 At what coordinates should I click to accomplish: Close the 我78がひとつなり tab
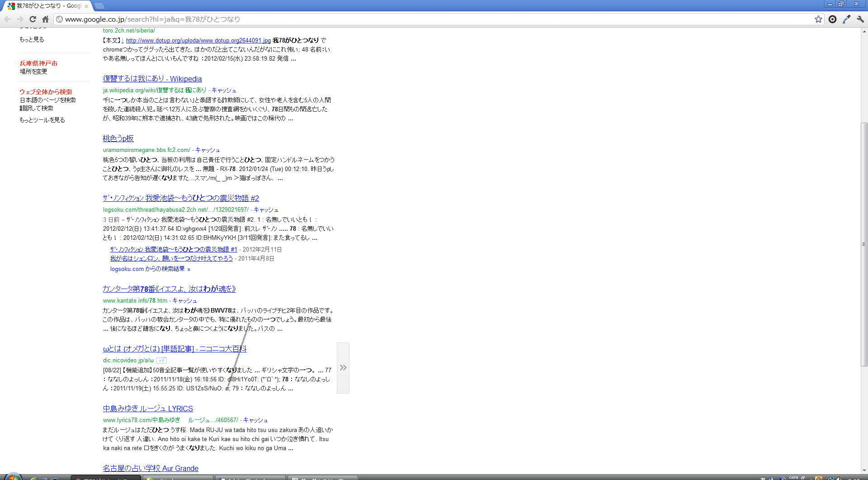[x=86, y=6]
